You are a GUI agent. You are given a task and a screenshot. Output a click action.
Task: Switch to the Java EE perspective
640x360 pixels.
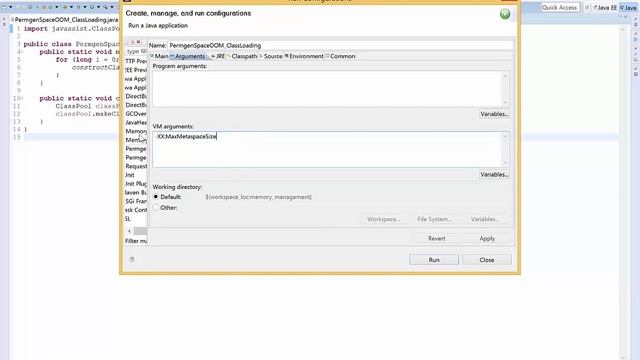coord(605,8)
